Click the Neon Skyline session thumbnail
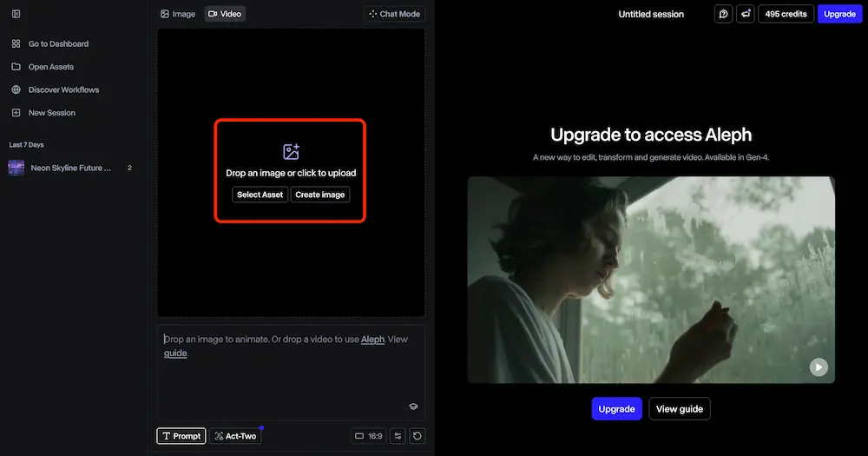The width and height of the screenshot is (868, 456). pyautogui.click(x=16, y=168)
